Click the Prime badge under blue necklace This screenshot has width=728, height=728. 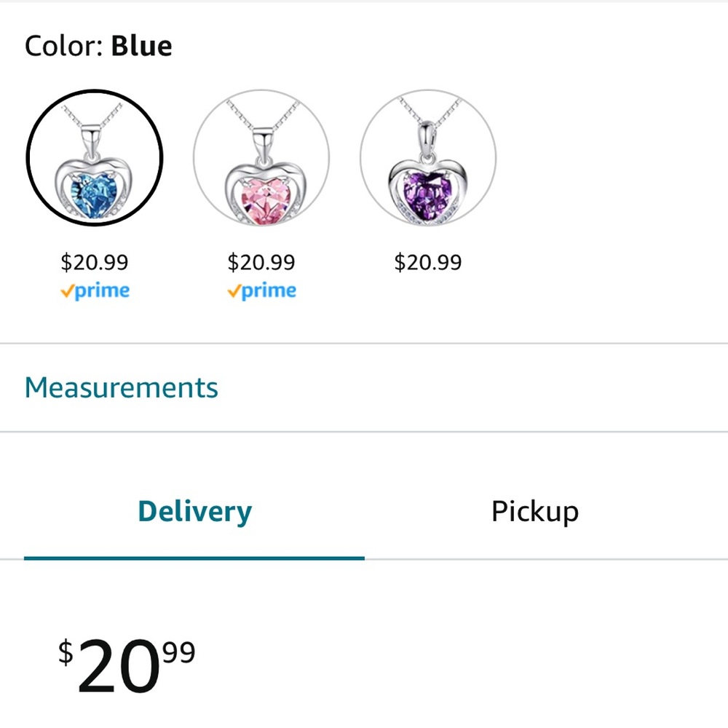[x=95, y=290]
